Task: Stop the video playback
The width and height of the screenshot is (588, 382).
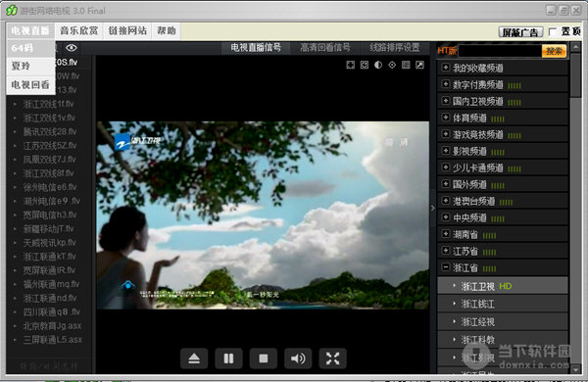Action: (264, 358)
